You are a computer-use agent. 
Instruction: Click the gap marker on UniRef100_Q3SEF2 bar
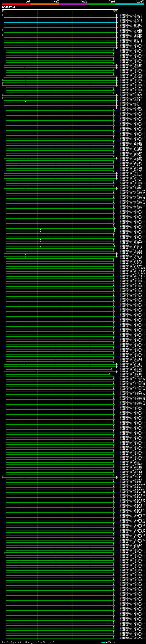(26, 101)
